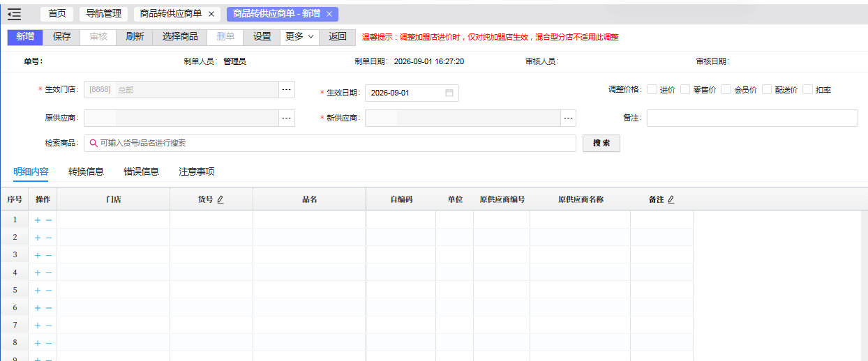868x361 pixels.
Task: Click the 刷新 button
Action: [x=135, y=37]
